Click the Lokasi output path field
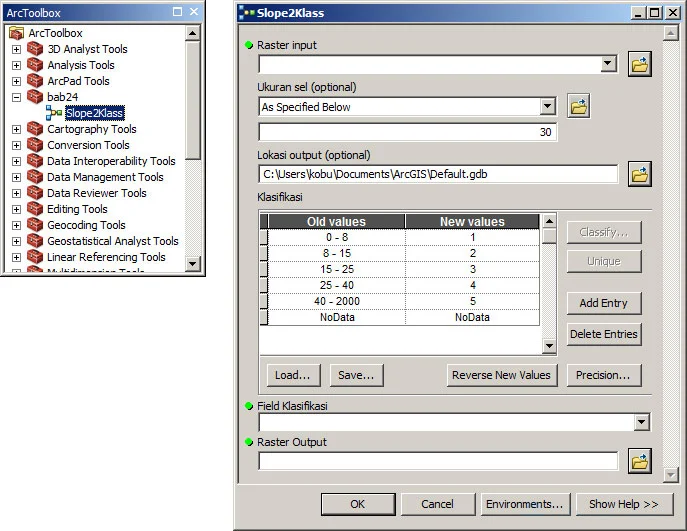 [438, 174]
